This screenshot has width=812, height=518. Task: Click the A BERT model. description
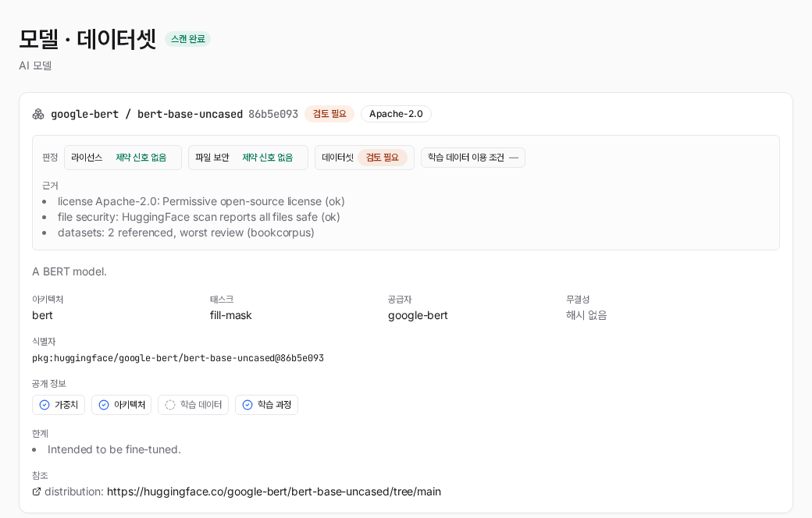[69, 271]
